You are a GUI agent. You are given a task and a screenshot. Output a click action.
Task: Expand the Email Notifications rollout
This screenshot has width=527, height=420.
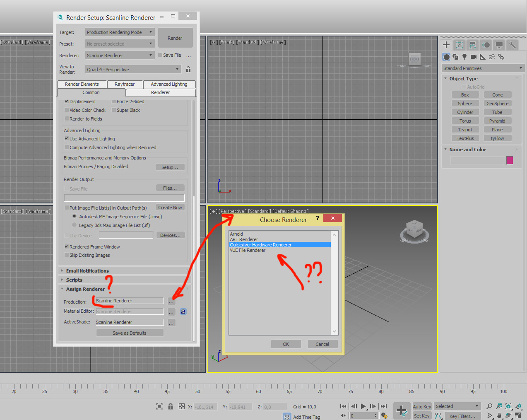point(87,271)
